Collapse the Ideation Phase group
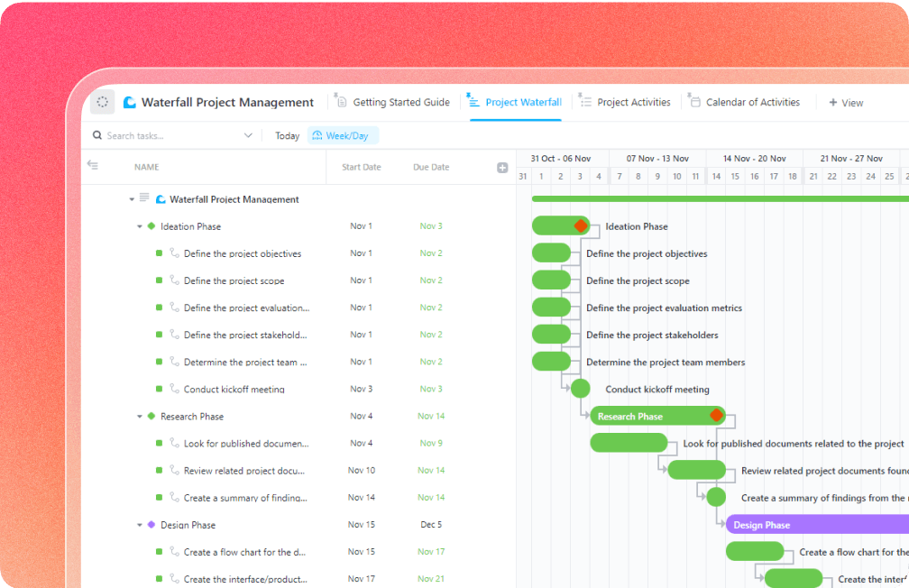Screen dimensions: 909x588 click(140, 226)
